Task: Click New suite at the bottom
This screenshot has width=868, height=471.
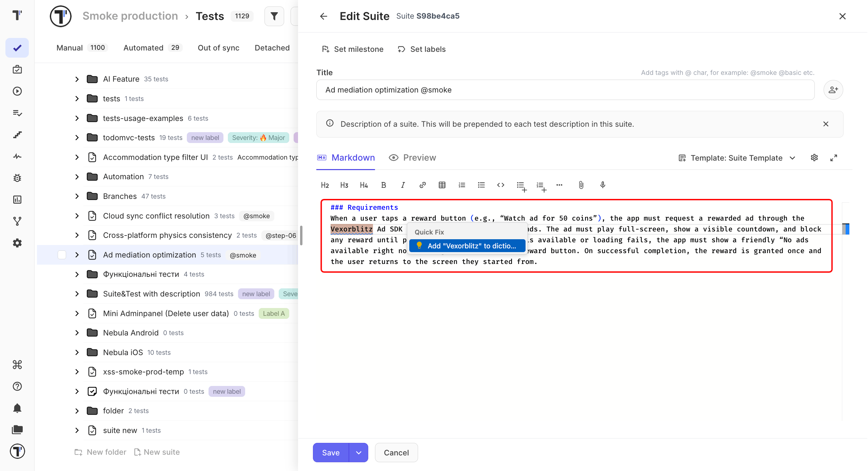Action: click(157, 452)
